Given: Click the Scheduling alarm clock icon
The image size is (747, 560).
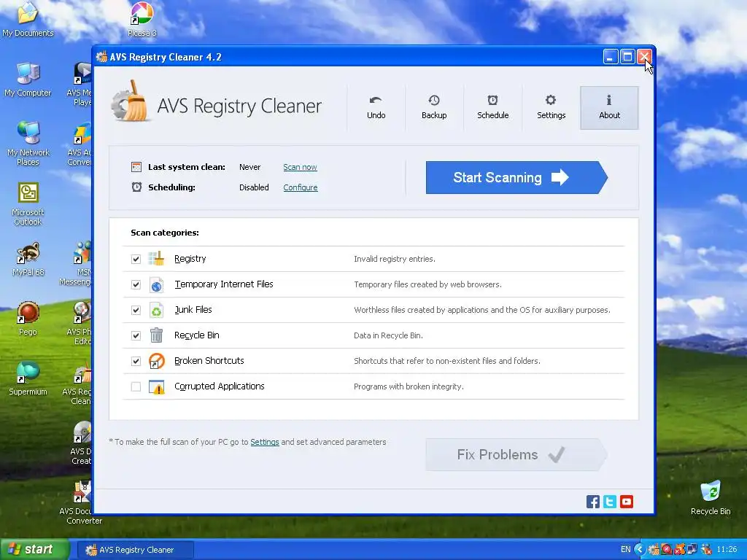Looking at the screenshot, I should 136,187.
